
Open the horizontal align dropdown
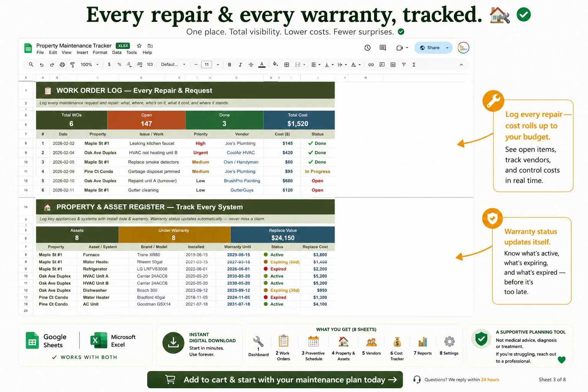[x=316, y=65]
